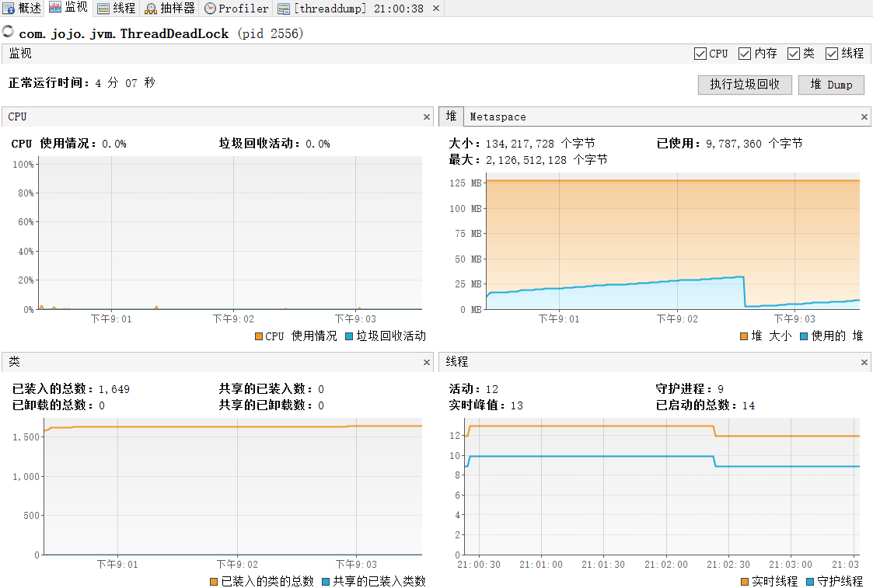Click blue 垃圾回收活动 legend swatch

point(349,336)
